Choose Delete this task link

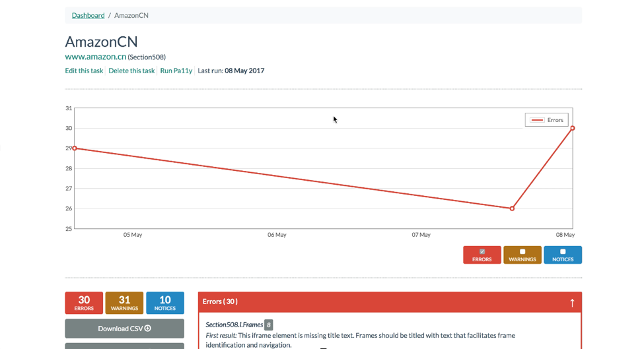click(131, 71)
